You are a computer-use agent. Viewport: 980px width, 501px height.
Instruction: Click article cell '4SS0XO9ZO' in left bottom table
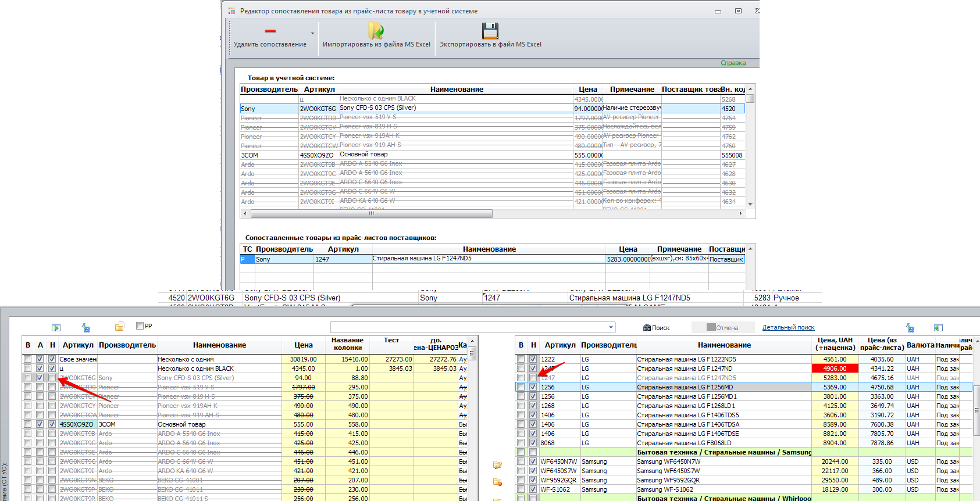coord(77,424)
